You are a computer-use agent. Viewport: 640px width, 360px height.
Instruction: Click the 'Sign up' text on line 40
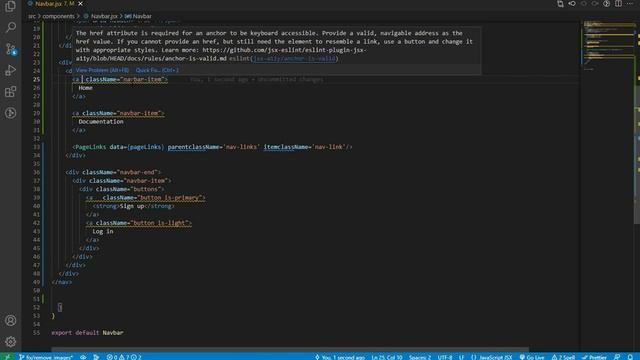(x=132, y=206)
